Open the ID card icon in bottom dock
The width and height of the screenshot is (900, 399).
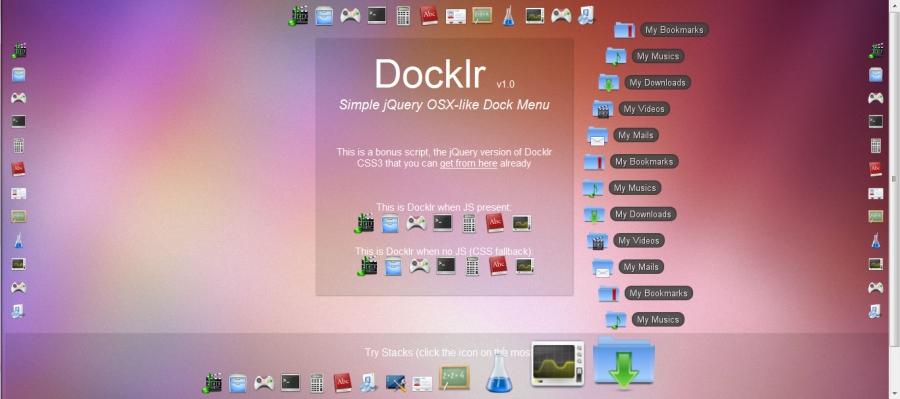[422, 383]
